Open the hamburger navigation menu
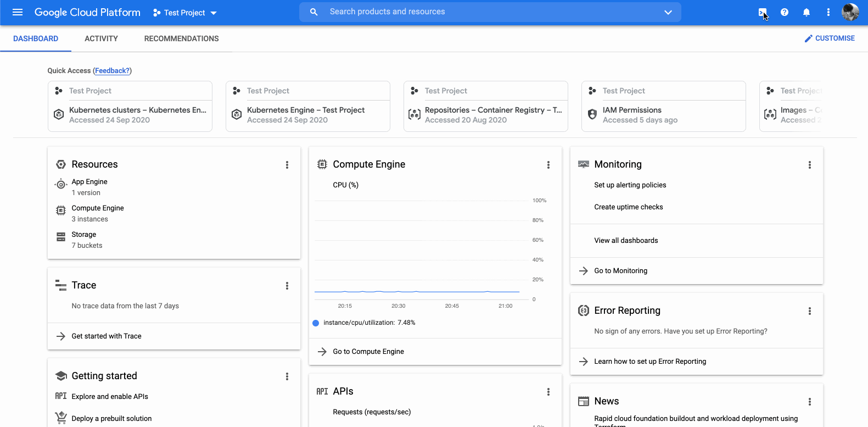The image size is (868, 427). 18,12
